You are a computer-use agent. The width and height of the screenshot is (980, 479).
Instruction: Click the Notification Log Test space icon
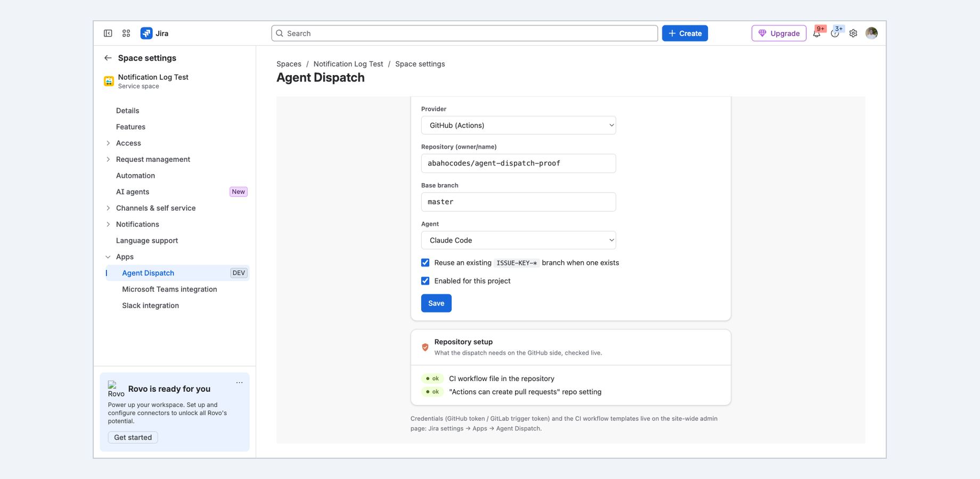(109, 81)
